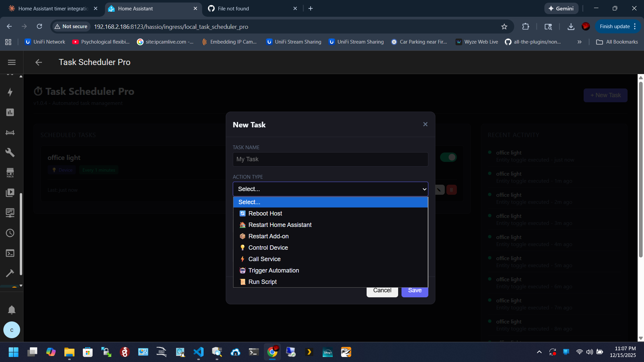The image size is (644, 362).
Task: Click the Energy lightning bolt sidebar icon
Action: pyautogui.click(x=10, y=92)
